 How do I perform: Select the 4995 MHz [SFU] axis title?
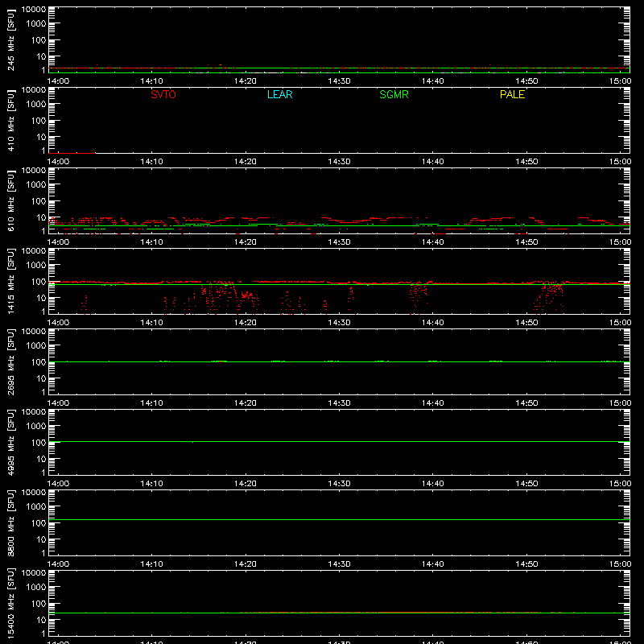[x=10, y=443]
